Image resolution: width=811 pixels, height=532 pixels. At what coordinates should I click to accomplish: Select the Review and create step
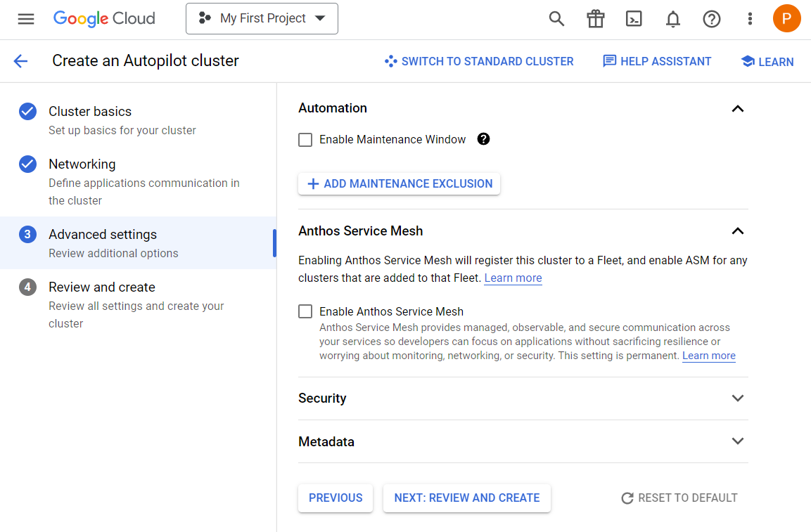pos(102,287)
